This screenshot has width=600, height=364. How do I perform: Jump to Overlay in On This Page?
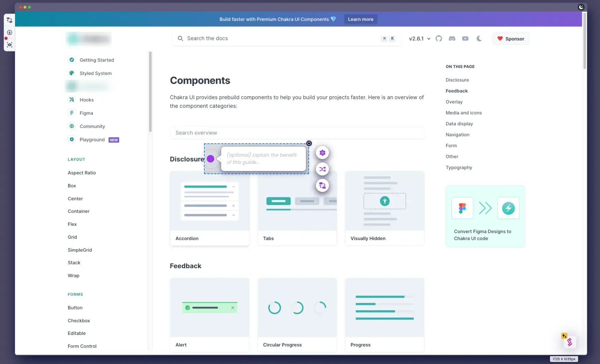click(x=454, y=102)
